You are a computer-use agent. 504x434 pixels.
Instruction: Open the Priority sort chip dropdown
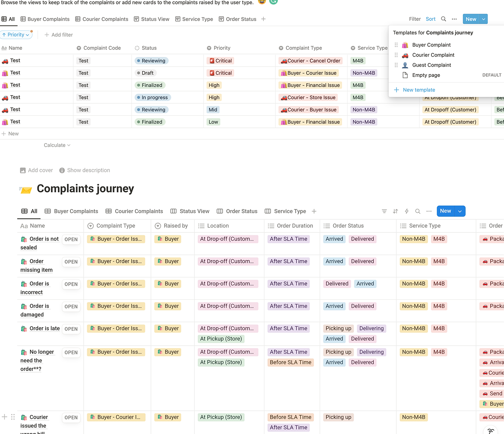[x=15, y=34]
